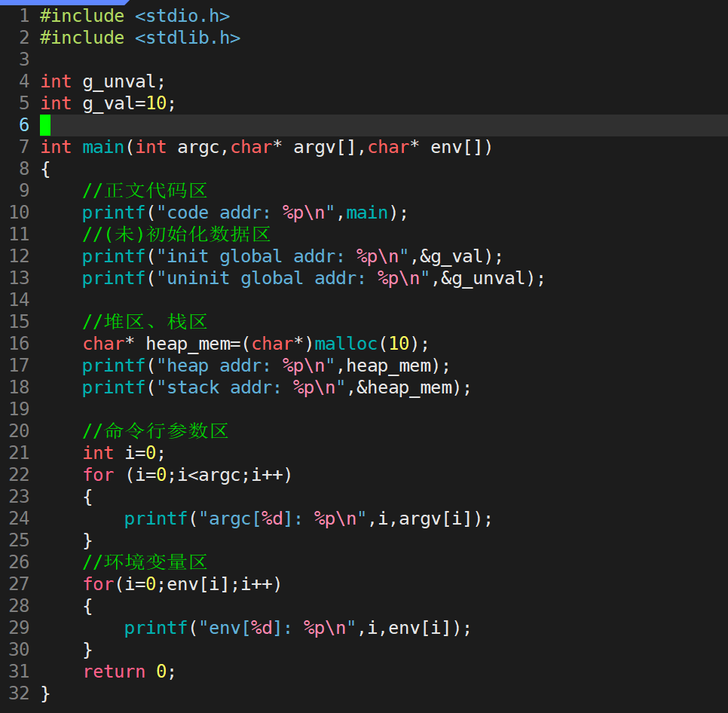Viewport: 728px width, 713px height.
Task: Click 'g_val=10;' on line 5
Action: point(129,103)
